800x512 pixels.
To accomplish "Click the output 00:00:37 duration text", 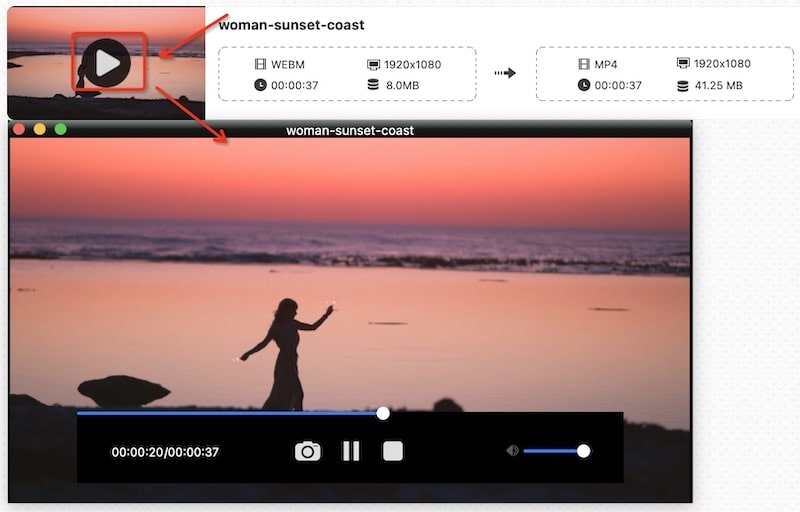I will point(618,86).
